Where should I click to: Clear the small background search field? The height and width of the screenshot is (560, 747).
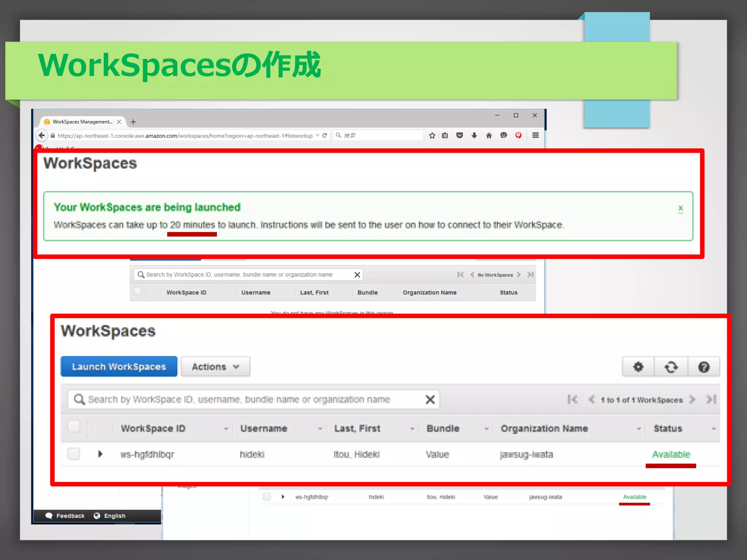(x=357, y=275)
